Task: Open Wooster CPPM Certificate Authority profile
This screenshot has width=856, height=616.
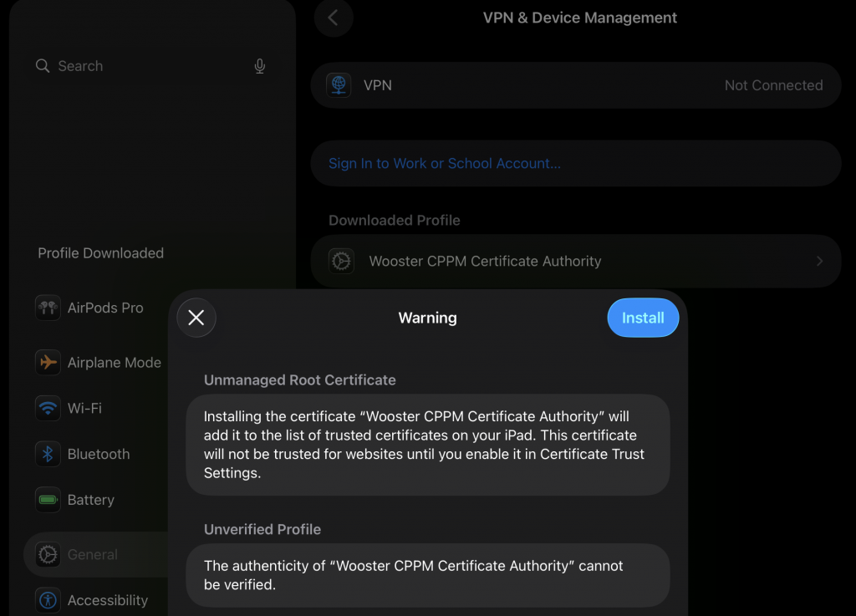Action: pyautogui.click(x=575, y=262)
